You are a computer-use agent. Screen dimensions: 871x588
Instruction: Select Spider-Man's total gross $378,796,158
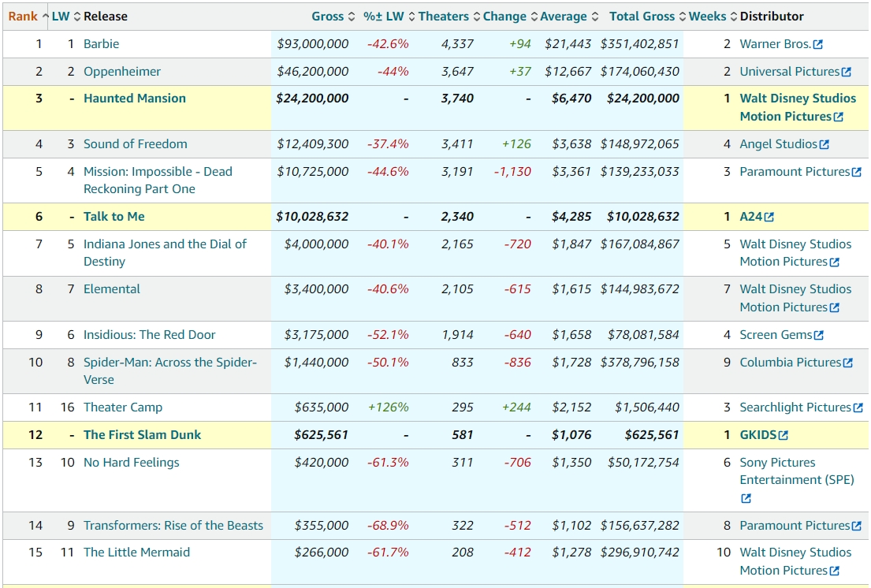(x=639, y=362)
